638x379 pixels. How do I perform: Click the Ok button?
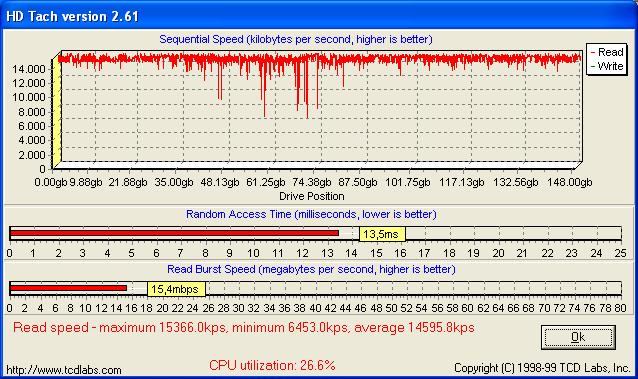coord(578,337)
